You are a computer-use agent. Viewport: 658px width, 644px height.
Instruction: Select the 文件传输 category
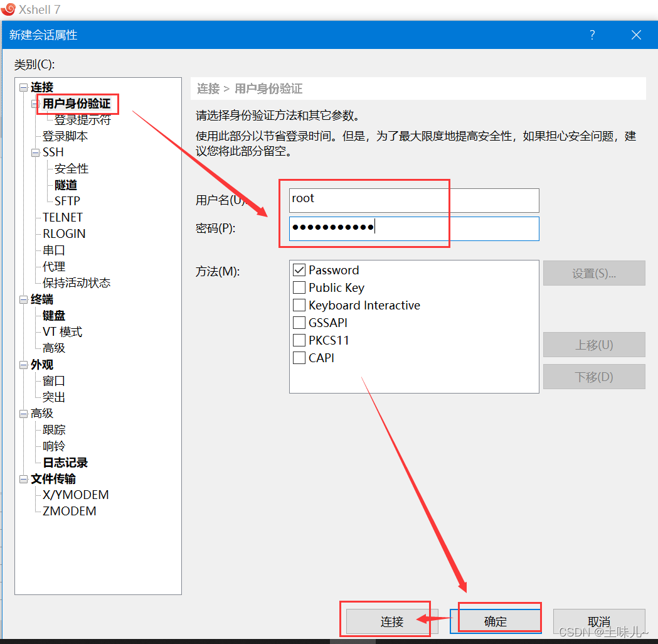53,479
